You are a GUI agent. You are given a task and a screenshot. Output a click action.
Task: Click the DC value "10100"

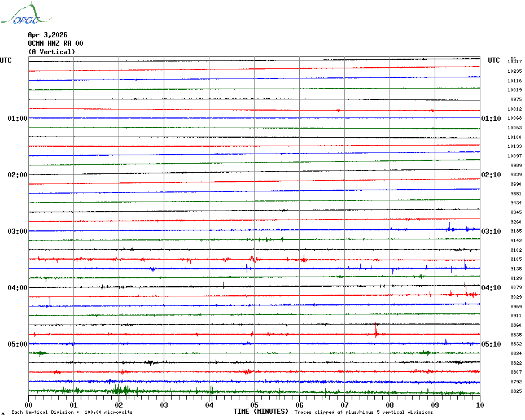pos(515,137)
